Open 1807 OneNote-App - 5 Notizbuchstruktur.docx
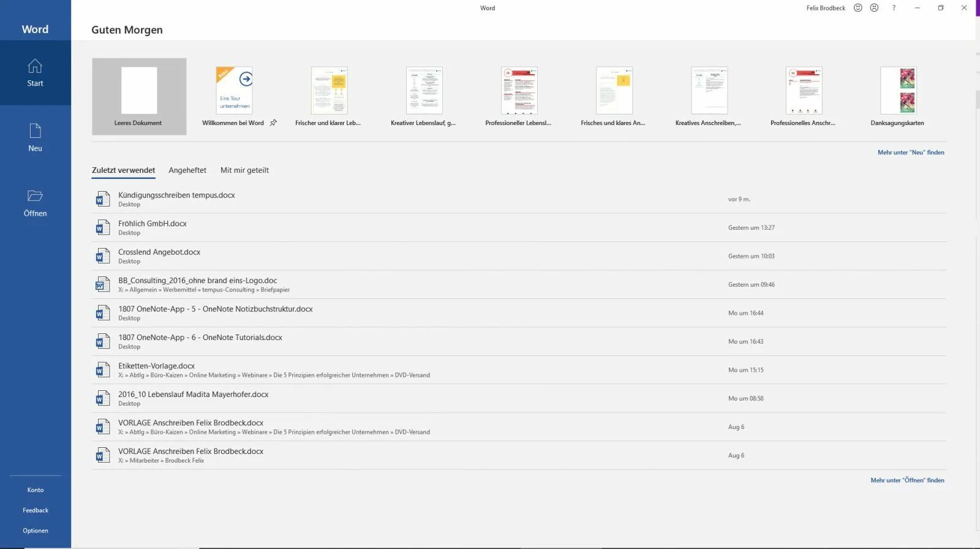980x549 pixels. (519, 313)
